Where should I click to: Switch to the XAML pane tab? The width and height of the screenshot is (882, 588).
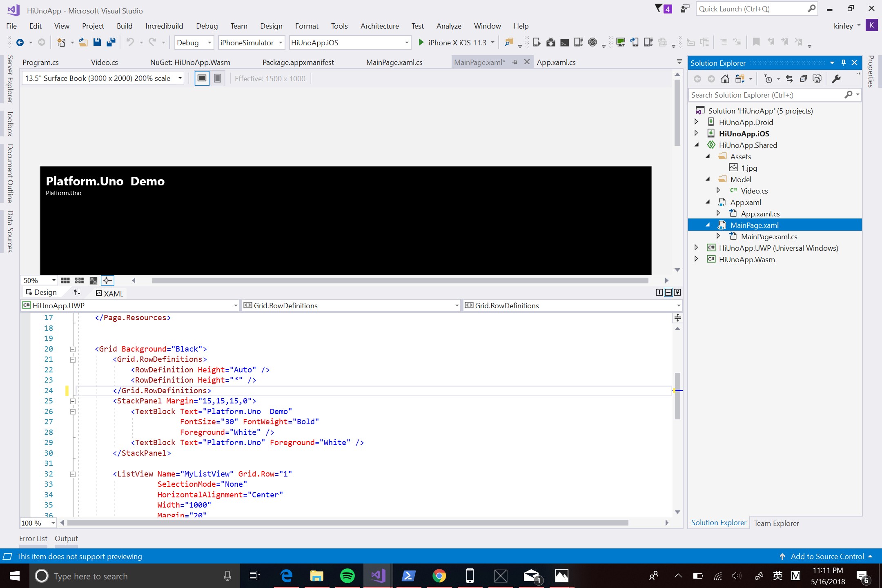[x=109, y=293]
